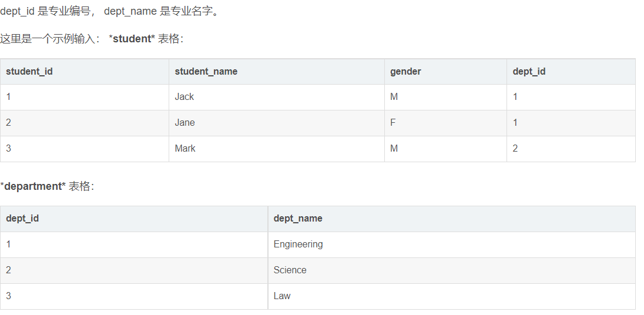Select the cell containing Mark

(x=277, y=149)
